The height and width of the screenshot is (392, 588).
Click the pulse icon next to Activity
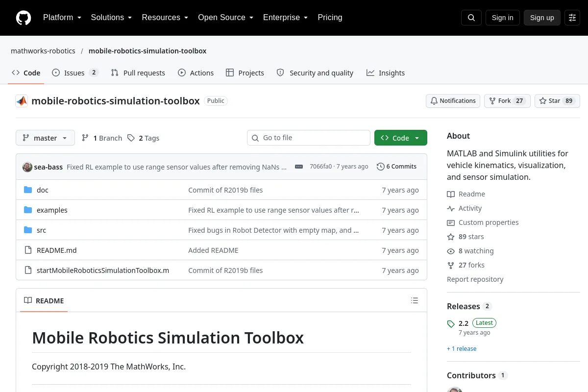(451, 208)
